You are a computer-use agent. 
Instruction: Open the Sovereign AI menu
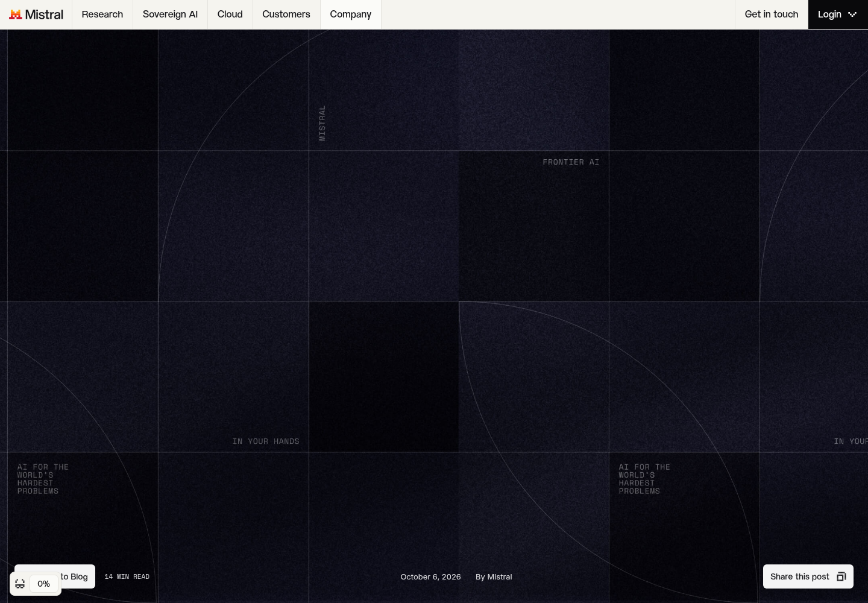170,14
